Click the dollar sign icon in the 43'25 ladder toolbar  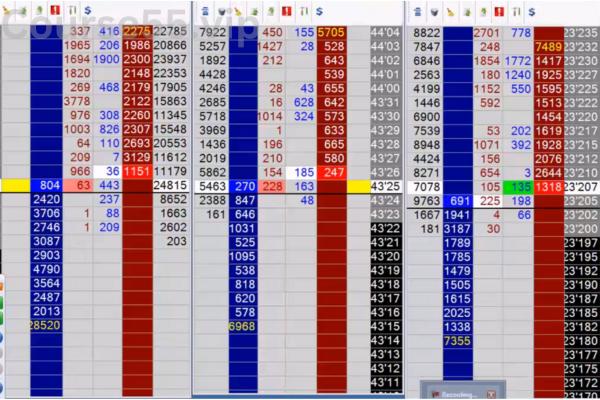pyautogui.click(x=320, y=11)
